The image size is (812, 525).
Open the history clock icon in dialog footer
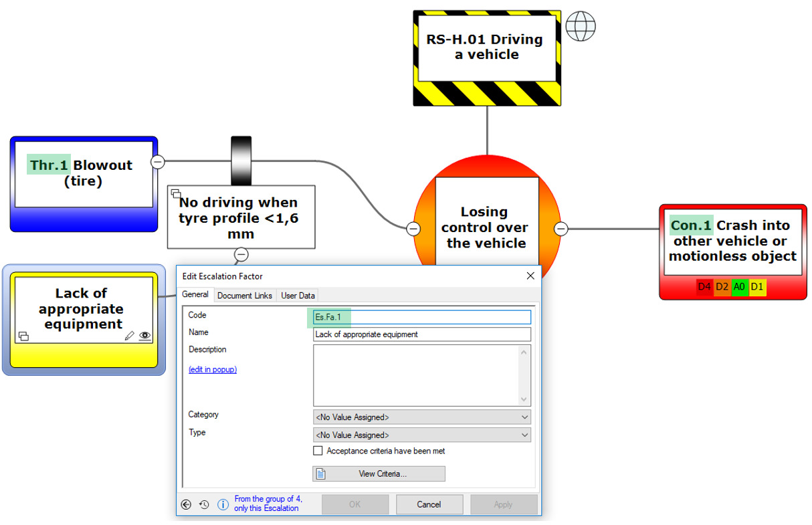coord(204,505)
